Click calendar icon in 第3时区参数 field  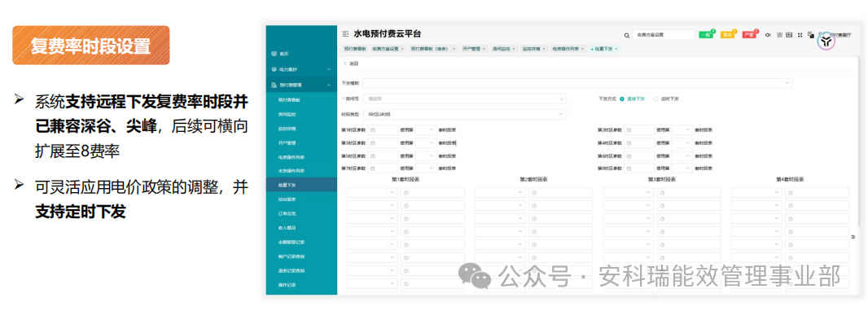coord(373,142)
